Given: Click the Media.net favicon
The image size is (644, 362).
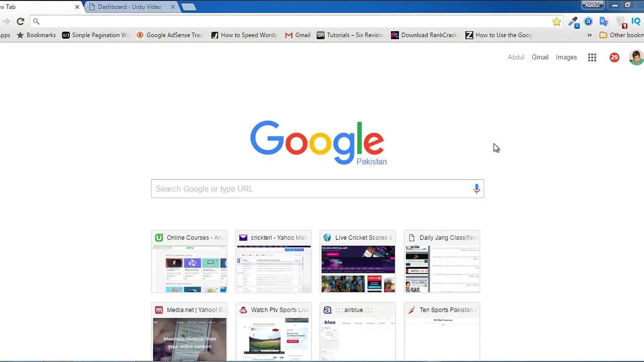Looking at the screenshot, I should [x=159, y=310].
